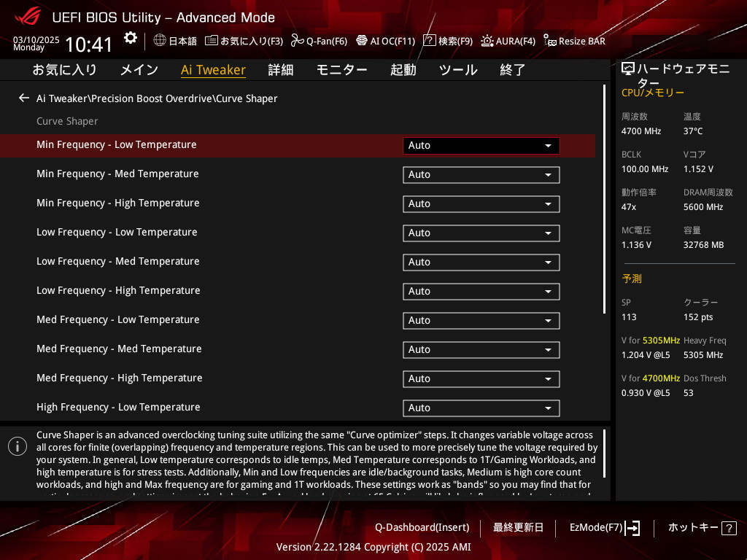
Task: Click the description panel scrollbar
Action: coord(605,454)
